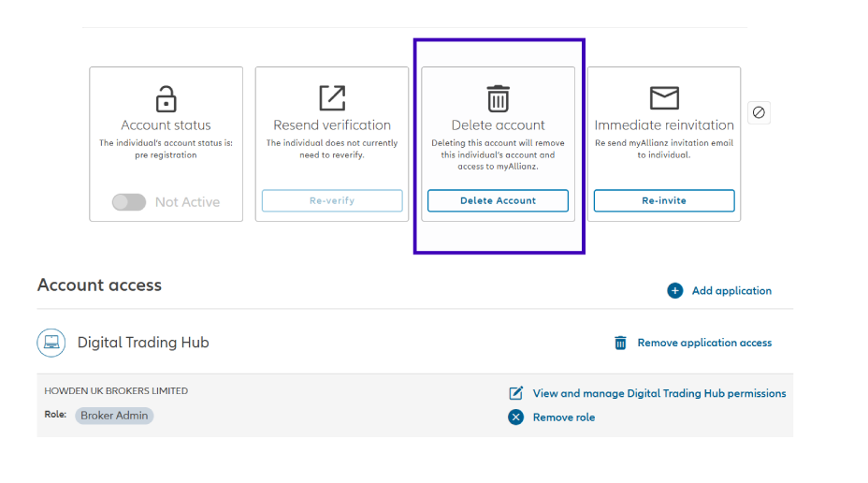The height and width of the screenshot is (483, 868).
Task: Click the Delete account card title
Action: pyautogui.click(x=499, y=125)
